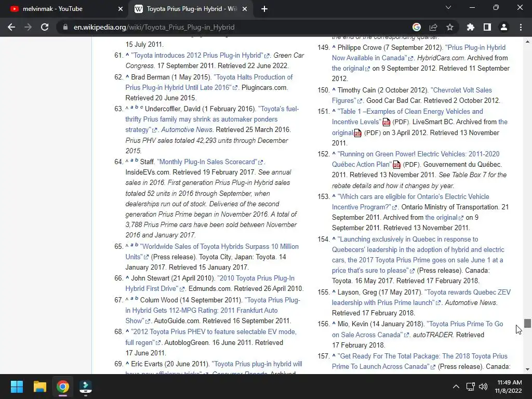Open File Explorer from taskbar

[39, 387]
